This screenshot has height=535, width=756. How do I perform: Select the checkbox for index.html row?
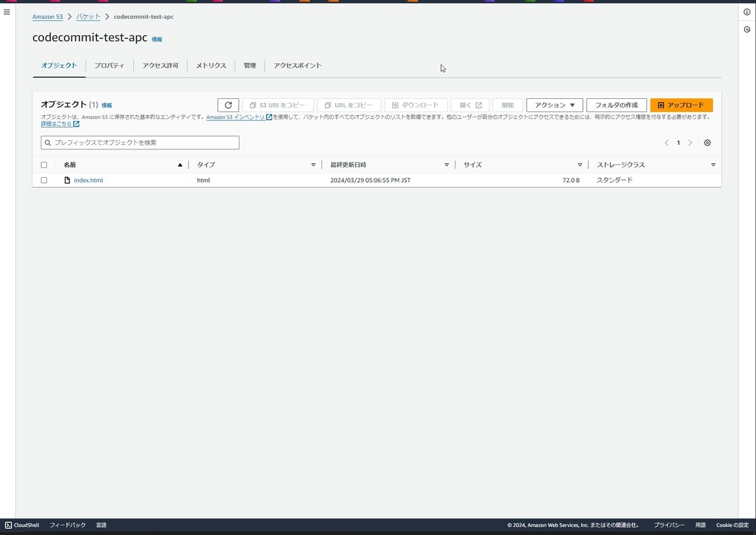point(43,180)
